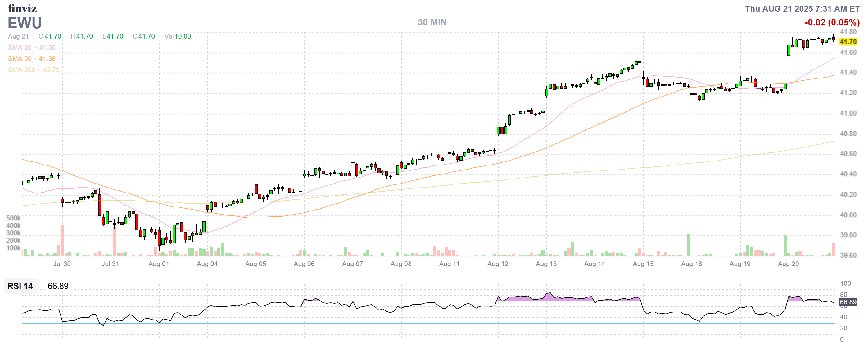The image size is (868, 349).
Task: Click the 41.00 price axis label
Action: pyautogui.click(x=848, y=113)
